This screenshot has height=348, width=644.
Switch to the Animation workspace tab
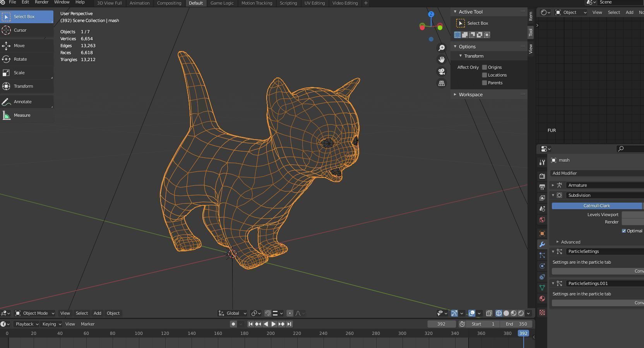pyautogui.click(x=139, y=3)
